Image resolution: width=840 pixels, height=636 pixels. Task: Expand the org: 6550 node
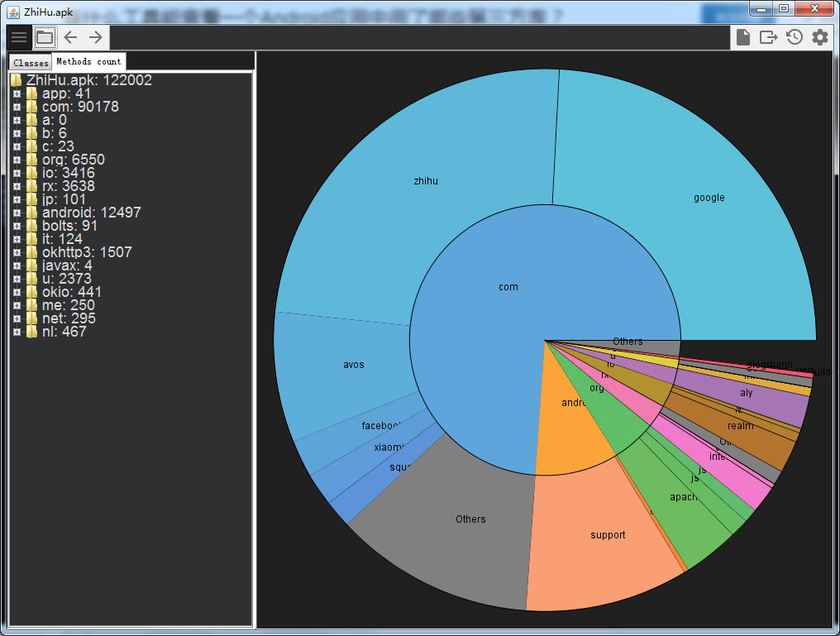17,160
